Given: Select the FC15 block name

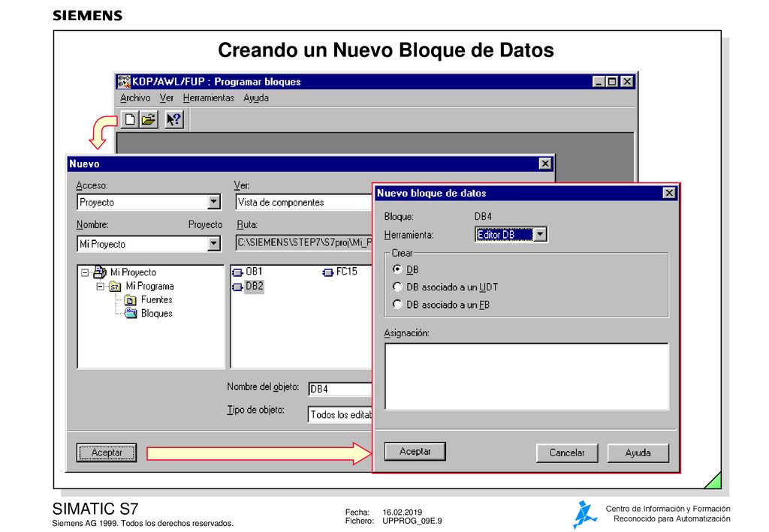Looking at the screenshot, I should pos(347,272).
